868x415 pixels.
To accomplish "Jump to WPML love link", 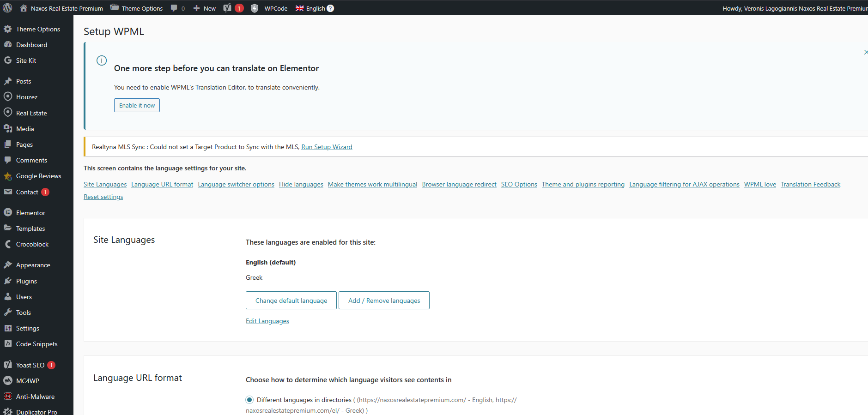I will pos(760,184).
